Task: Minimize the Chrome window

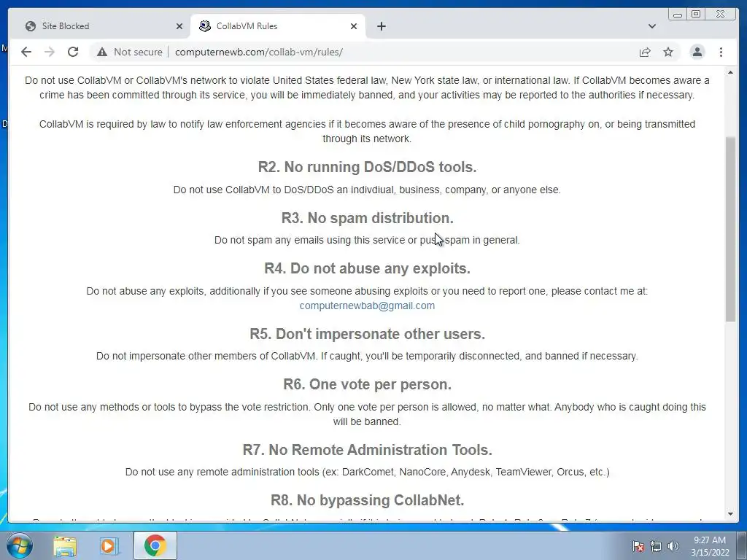Action: [x=678, y=15]
